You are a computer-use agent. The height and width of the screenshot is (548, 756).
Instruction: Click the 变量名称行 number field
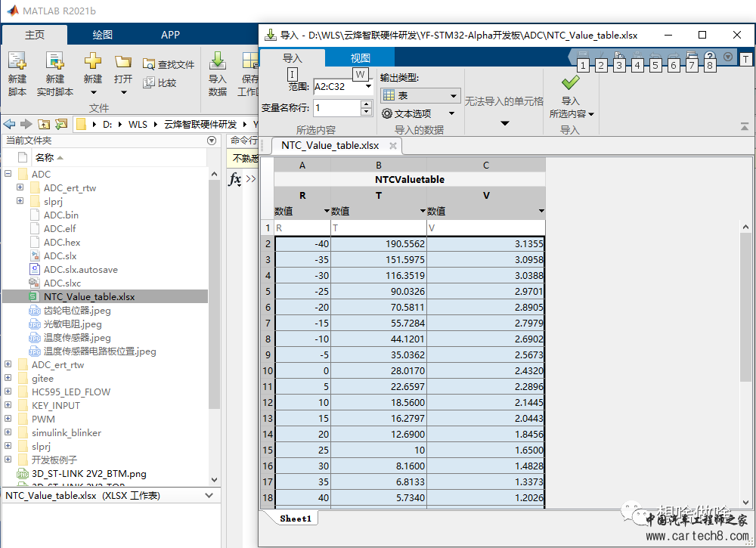tap(336, 108)
